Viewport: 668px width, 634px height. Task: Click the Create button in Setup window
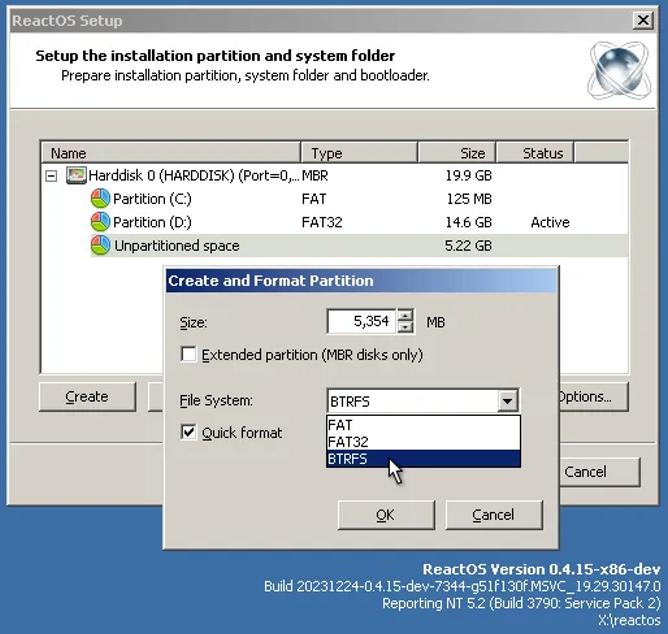tap(87, 397)
